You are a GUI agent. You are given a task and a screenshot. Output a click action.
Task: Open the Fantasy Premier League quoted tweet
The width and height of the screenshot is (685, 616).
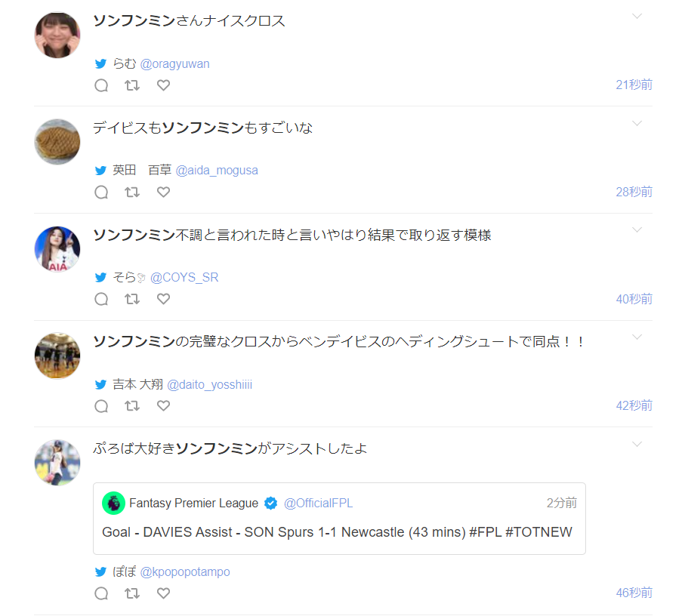[x=339, y=519]
